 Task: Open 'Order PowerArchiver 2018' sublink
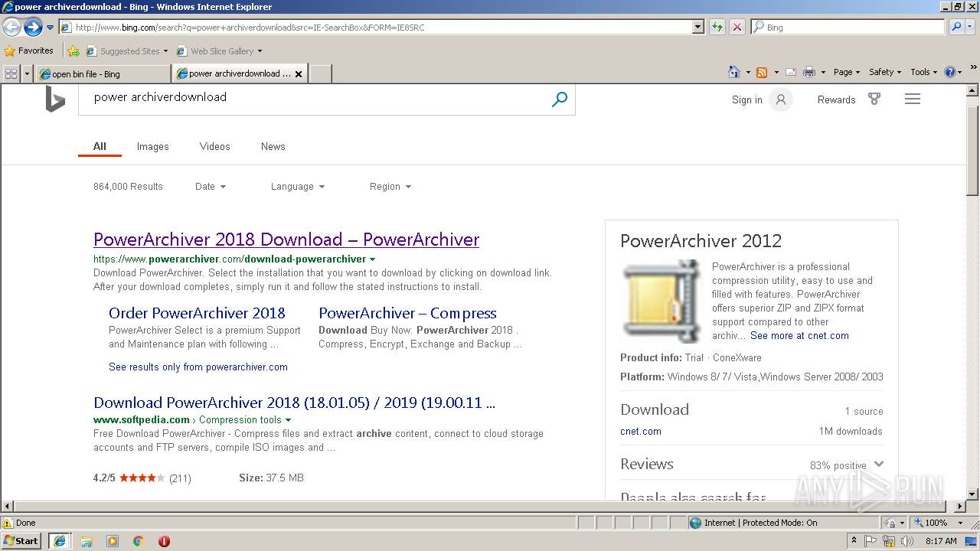point(197,313)
